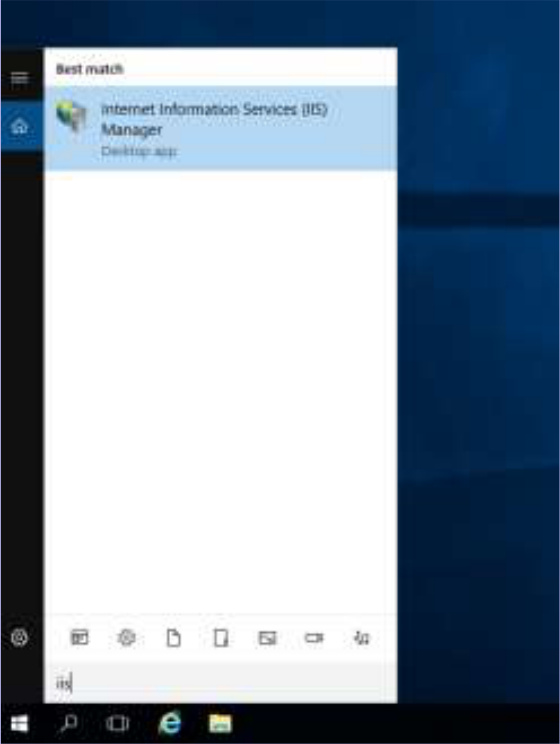
Task: Filter search results by Photos
Action: click(267, 638)
